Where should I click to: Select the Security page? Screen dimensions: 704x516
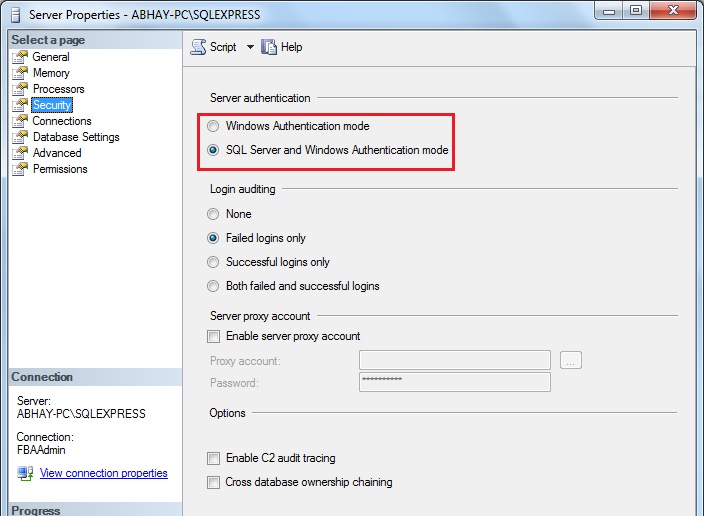point(52,105)
